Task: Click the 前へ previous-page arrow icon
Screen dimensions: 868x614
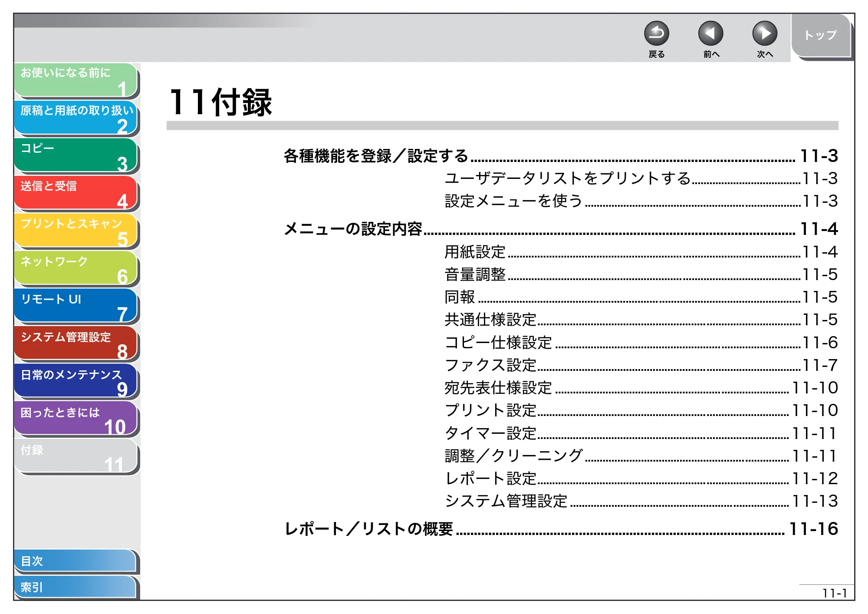Action: click(710, 33)
